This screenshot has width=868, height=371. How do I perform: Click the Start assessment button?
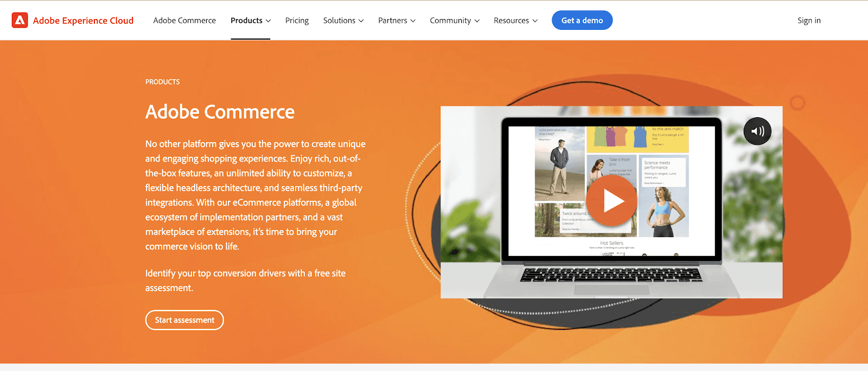click(184, 320)
